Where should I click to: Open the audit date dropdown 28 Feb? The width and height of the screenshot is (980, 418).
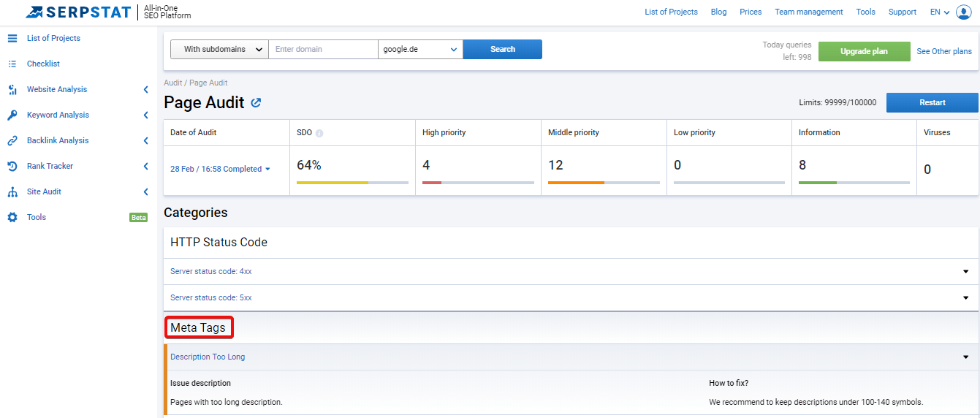[220, 169]
